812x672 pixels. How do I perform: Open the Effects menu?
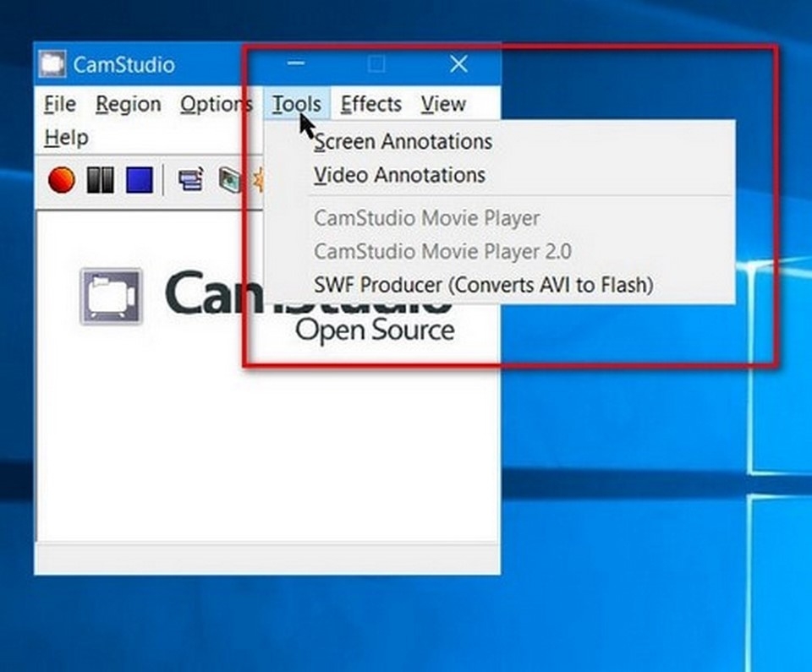[x=370, y=104]
